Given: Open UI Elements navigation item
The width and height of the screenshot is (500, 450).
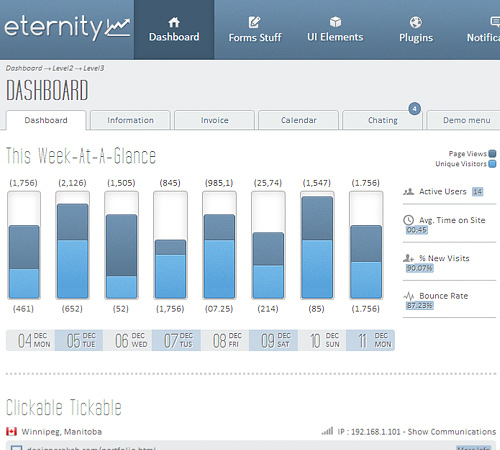Looking at the screenshot, I should pyautogui.click(x=335, y=30).
